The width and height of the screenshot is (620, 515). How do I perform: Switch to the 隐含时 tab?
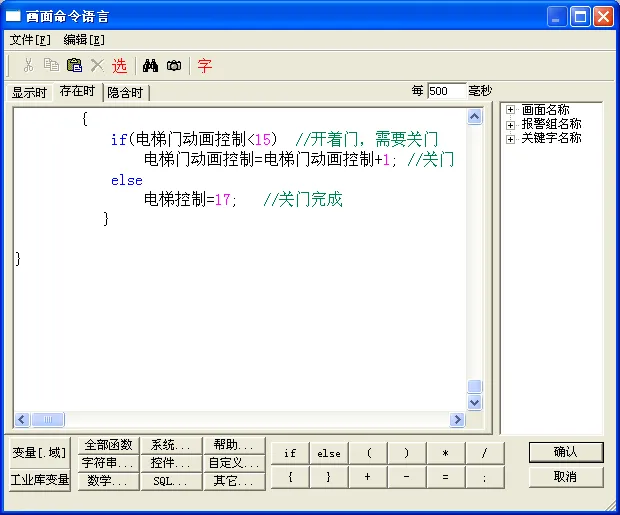pyautogui.click(x=125, y=93)
